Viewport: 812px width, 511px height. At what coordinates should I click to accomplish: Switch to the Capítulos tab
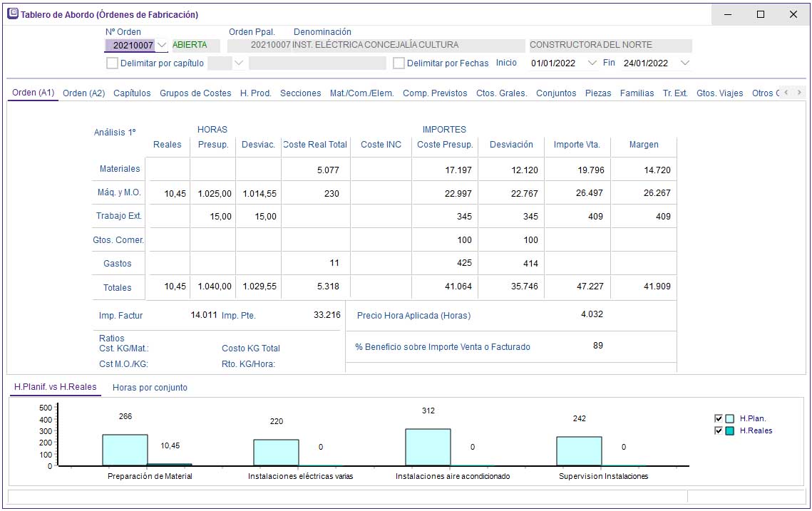coord(132,93)
